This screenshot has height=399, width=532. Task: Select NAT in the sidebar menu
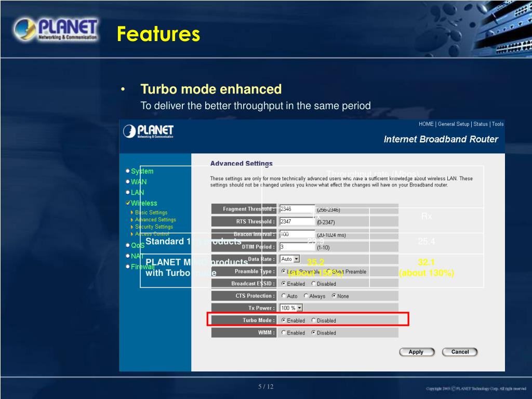[x=137, y=256]
